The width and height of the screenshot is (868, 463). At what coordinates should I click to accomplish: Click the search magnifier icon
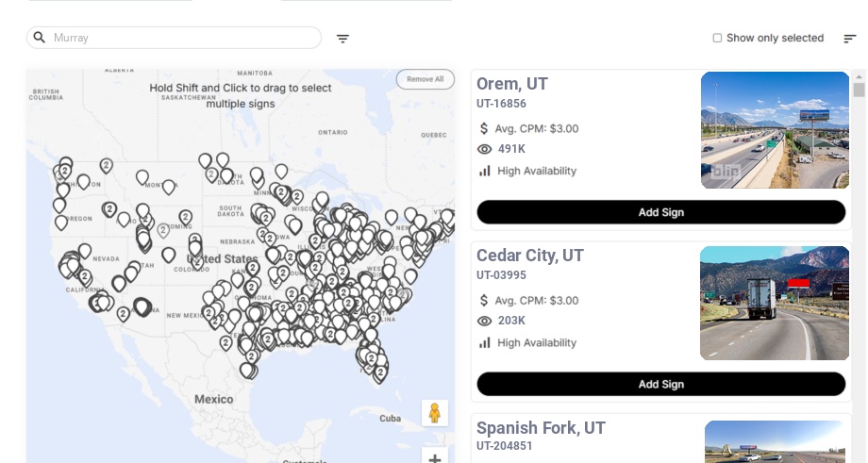tap(40, 38)
